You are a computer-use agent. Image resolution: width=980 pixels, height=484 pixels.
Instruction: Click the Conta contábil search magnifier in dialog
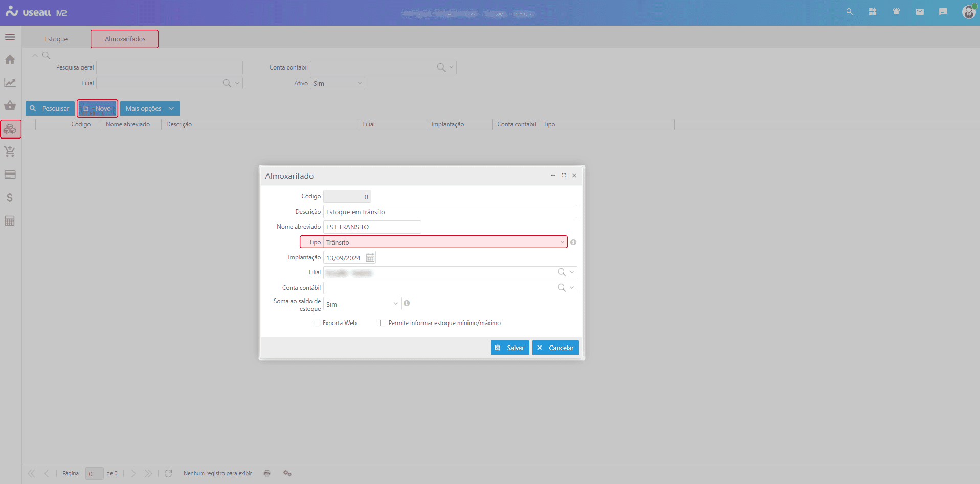561,288
